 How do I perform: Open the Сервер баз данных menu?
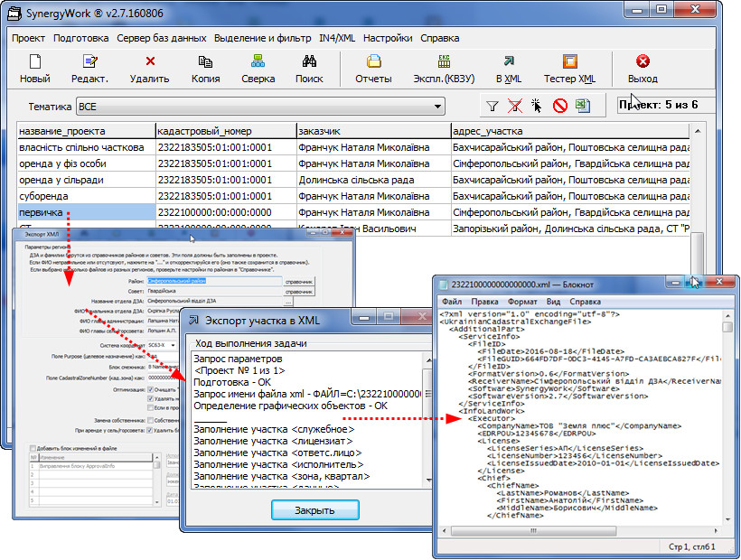click(162, 38)
